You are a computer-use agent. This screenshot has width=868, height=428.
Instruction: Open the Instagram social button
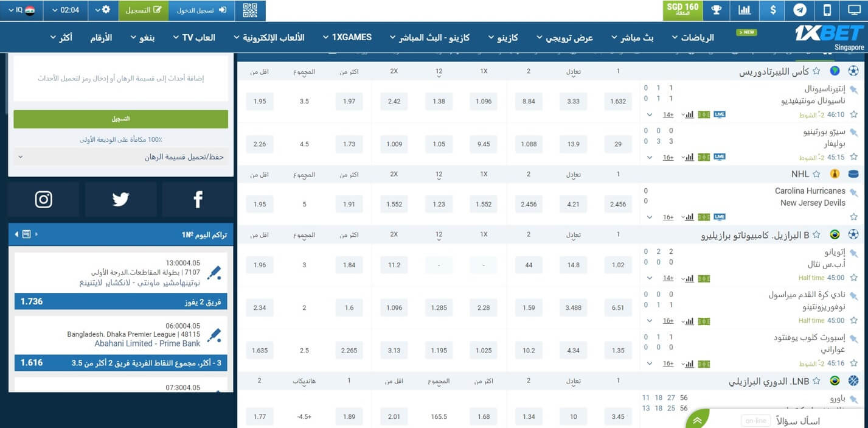pyautogui.click(x=44, y=200)
